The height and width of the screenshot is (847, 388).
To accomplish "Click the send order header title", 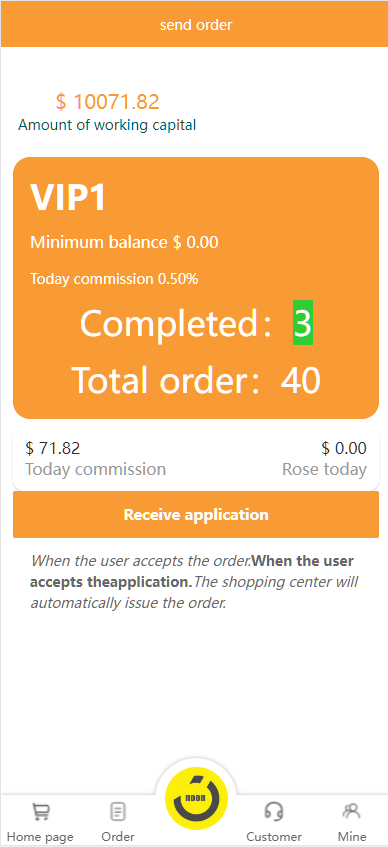I will (x=196, y=25).
